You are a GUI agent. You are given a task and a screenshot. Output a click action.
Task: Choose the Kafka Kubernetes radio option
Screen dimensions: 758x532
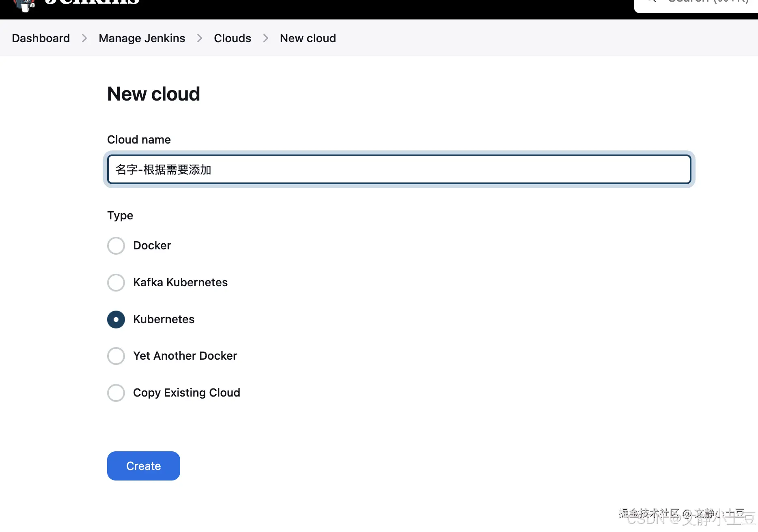[x=116, y=283]
